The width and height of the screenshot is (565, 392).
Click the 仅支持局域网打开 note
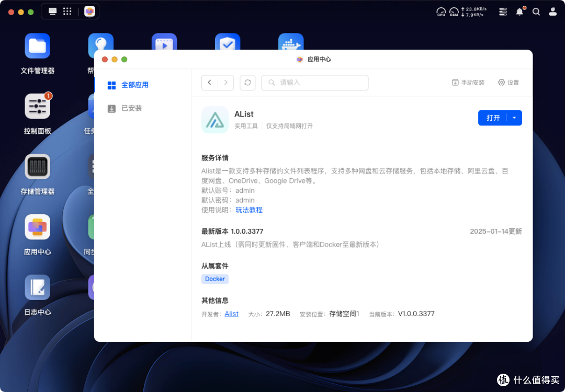[289, 126]
